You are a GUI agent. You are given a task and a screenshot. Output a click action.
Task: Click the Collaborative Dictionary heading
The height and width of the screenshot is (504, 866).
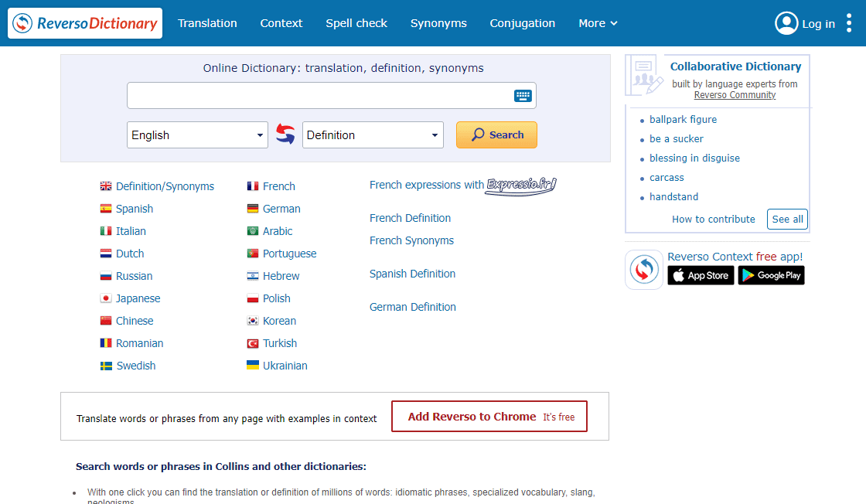(x=735, y=66)
